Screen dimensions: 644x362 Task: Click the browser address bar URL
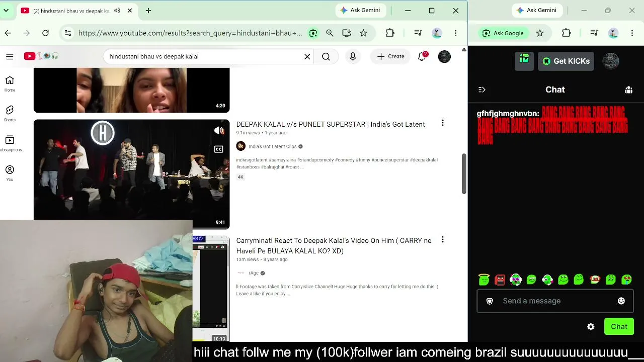[190, 33]
